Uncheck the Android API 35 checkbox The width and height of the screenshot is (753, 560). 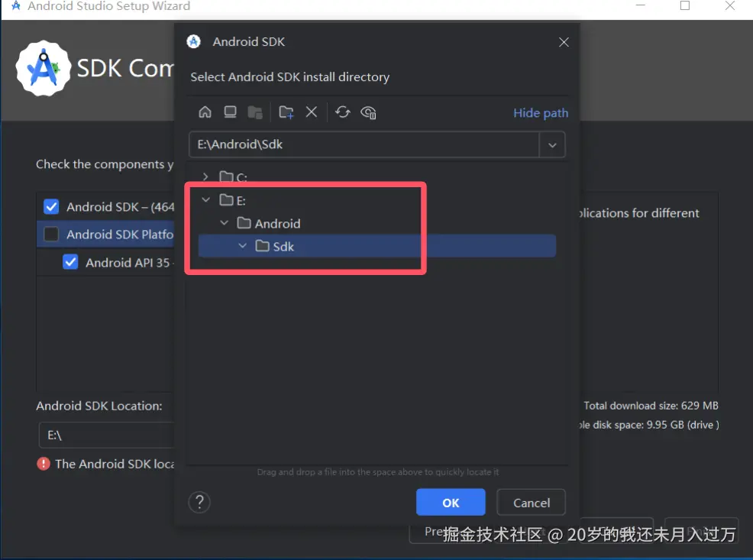[70, 262]
